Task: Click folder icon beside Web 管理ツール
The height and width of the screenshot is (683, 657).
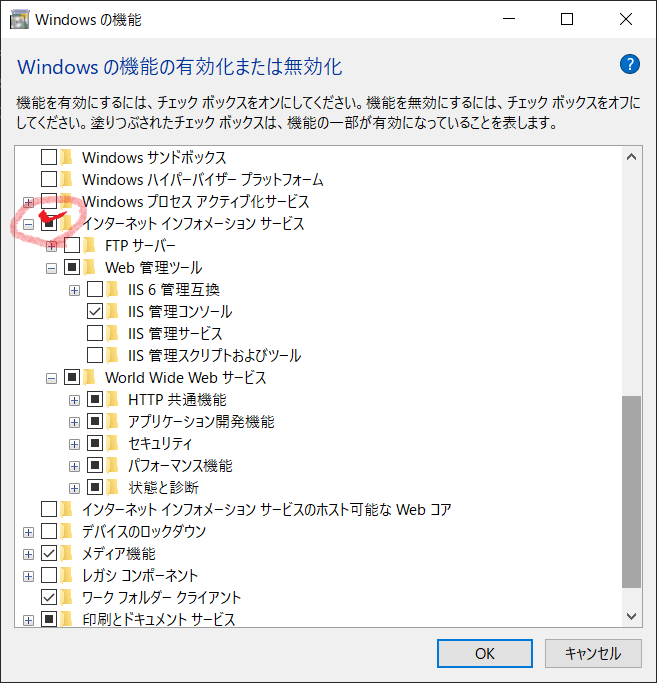Action: (90, 267)
